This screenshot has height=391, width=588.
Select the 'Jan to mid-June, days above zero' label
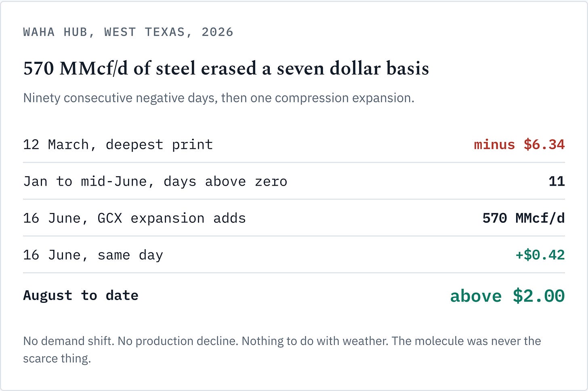coord(155,181)
